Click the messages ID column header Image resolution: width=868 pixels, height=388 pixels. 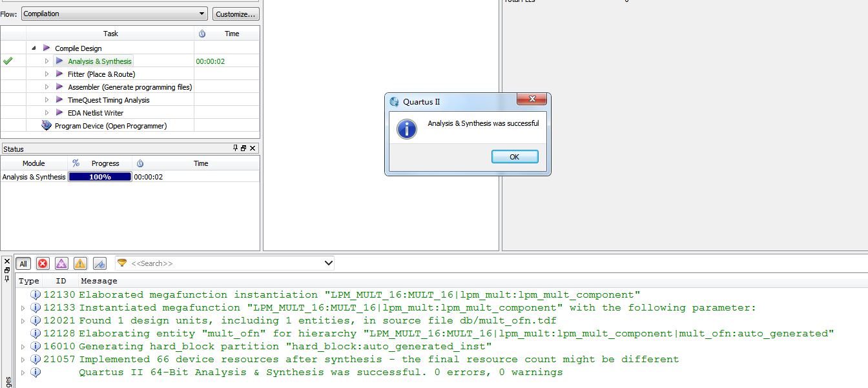[61, 281]
